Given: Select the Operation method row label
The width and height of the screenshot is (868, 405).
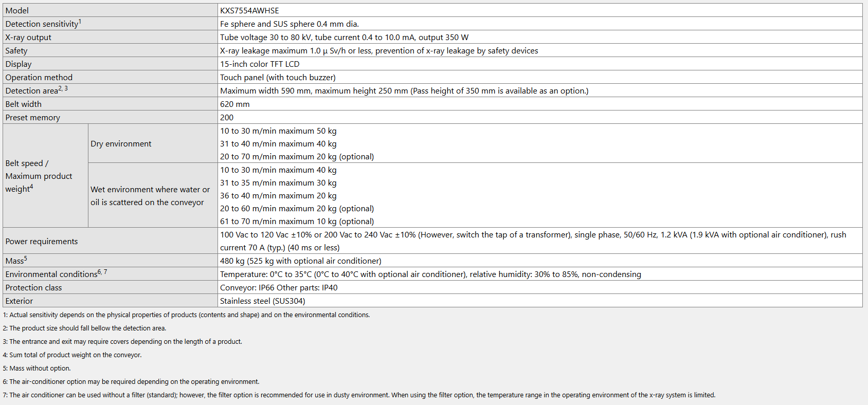Looking at the screenshot, I should point(39,77).
